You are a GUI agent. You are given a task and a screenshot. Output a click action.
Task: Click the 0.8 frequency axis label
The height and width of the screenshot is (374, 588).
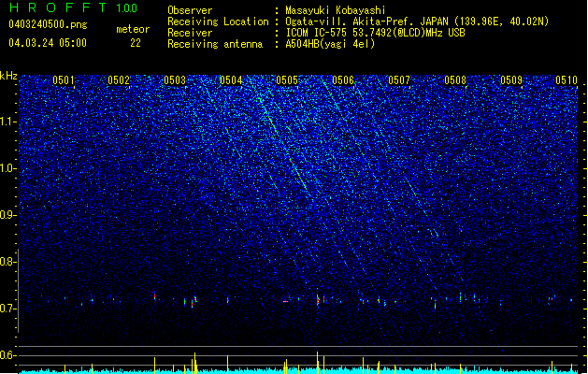pos(8,262)
